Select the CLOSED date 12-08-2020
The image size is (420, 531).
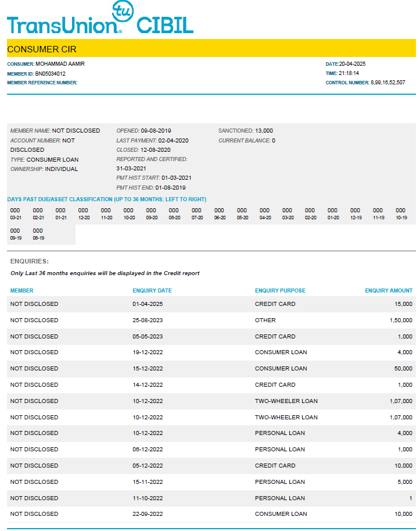point(156,149)
